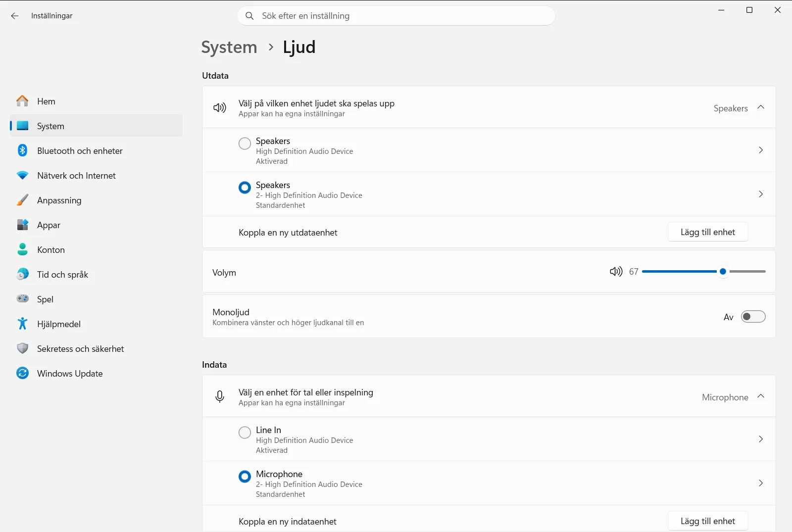Toggle the Monoljud switch on

753,317
